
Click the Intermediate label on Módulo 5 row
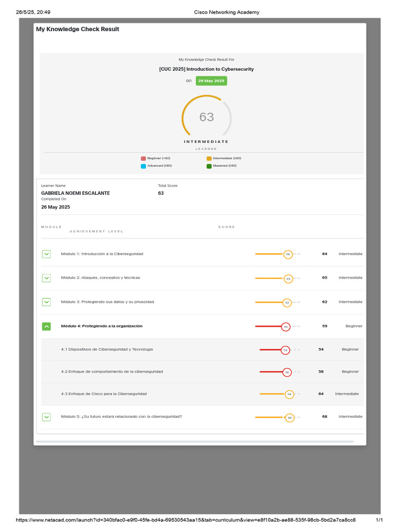point(351,416)
